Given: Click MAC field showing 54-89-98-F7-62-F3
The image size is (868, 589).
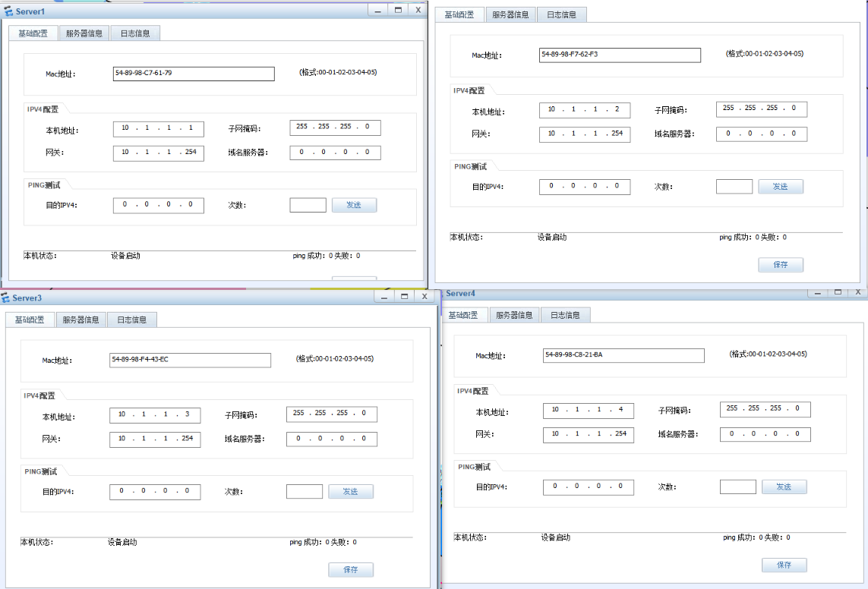Looking at the screenshot, I should click(x=620, y=55).
